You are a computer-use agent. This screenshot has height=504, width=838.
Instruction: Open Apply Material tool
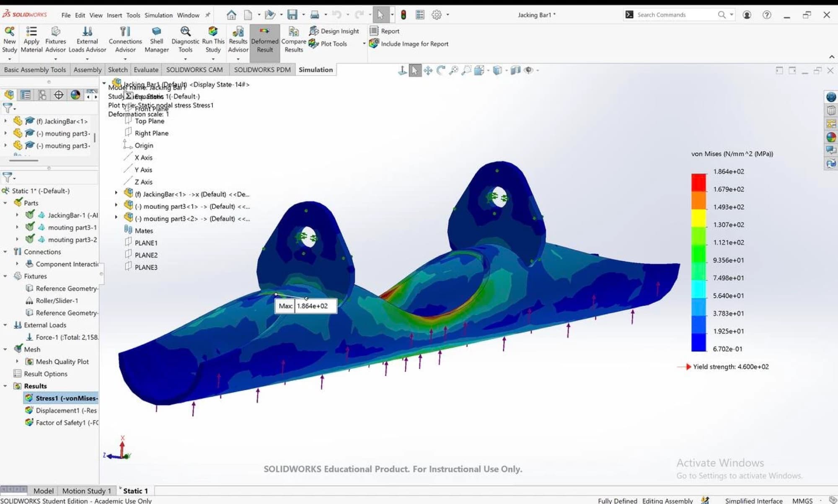click(31, 40)
